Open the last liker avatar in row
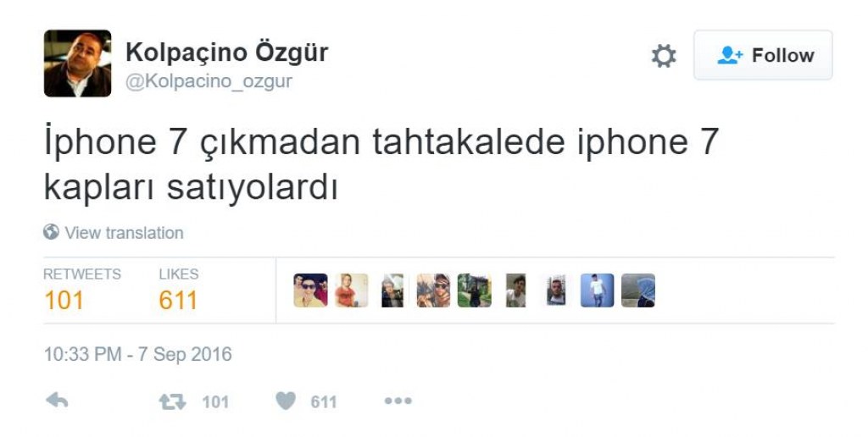Viewport: 868px width, 437px height. click(638, 290)
